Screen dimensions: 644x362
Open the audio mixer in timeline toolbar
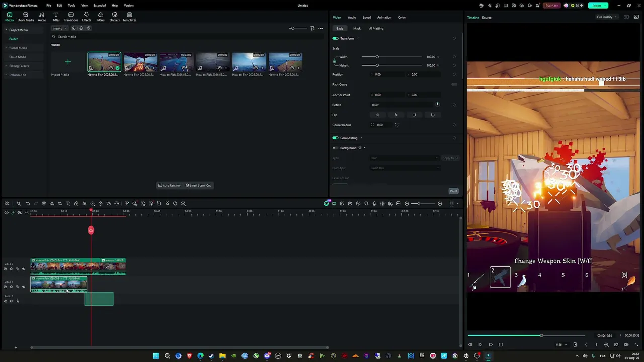382,203
